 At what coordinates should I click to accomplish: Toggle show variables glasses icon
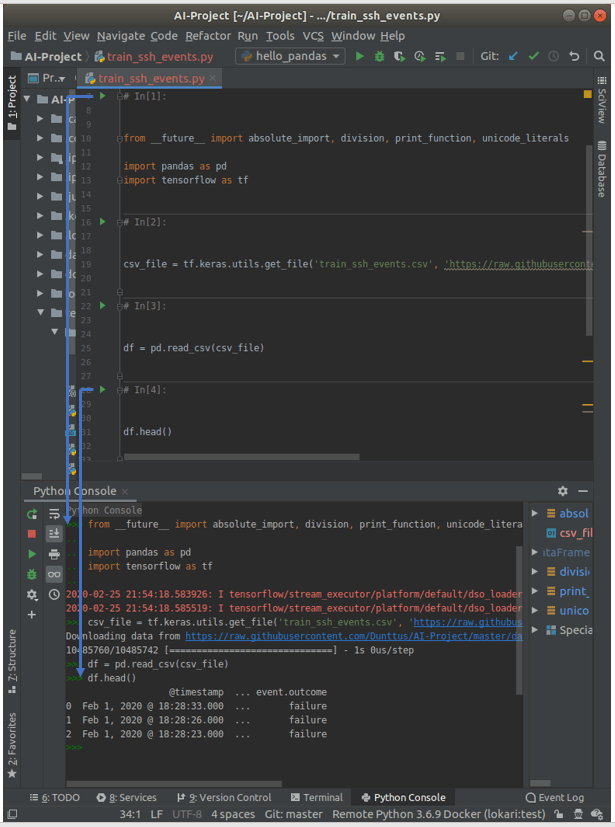pyautogui.click(x=54, y=574)
